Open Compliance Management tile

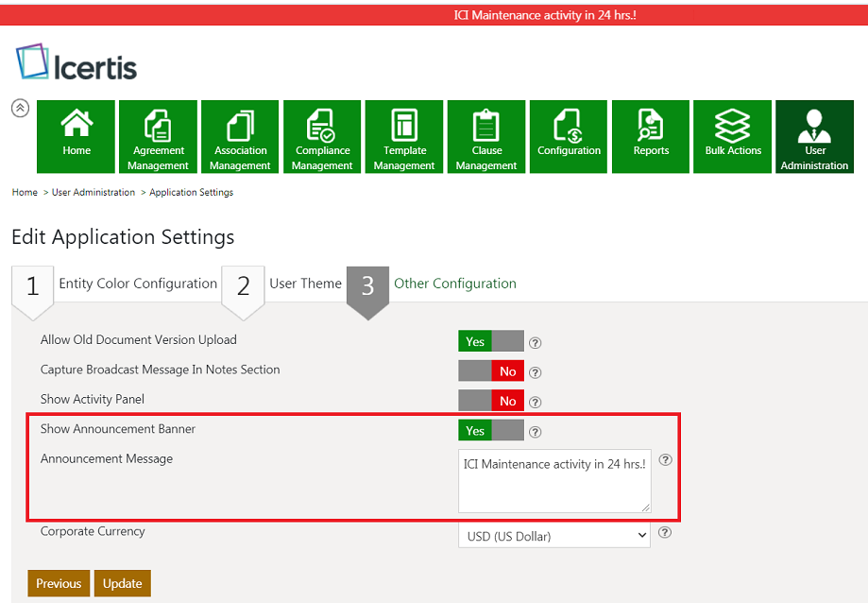pyautogui.click(x=322, y=136)
